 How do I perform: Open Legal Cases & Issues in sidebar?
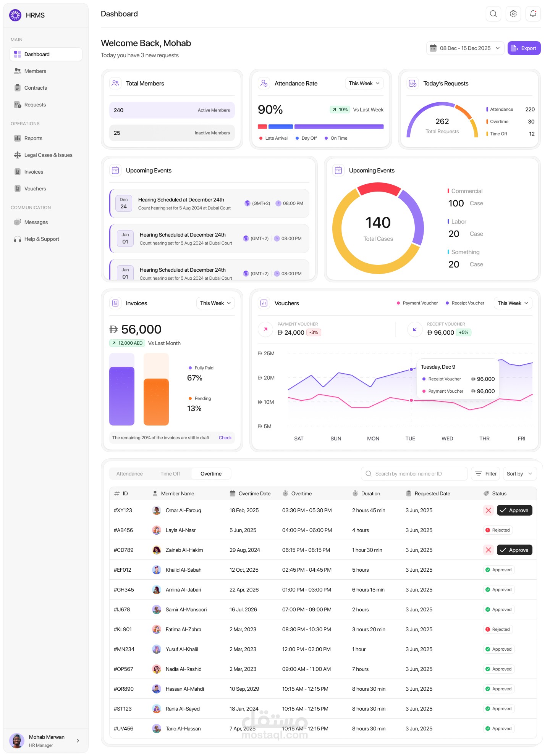[x=46, y=155]
